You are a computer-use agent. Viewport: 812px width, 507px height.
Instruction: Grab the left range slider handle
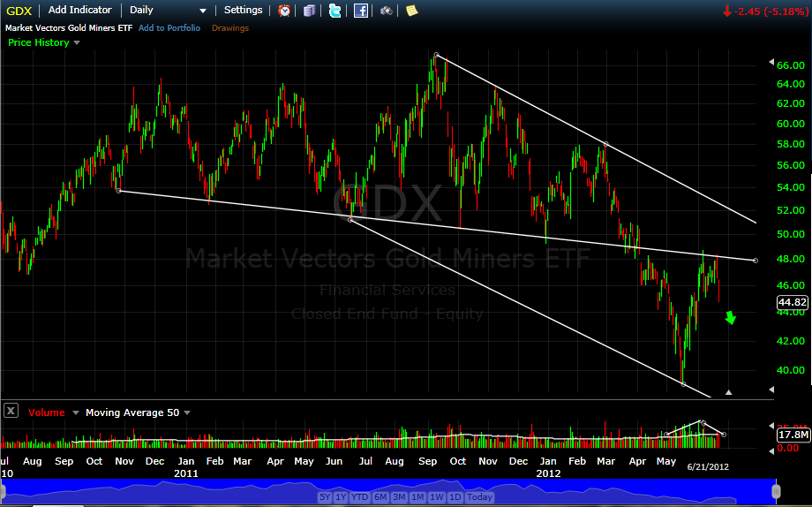tap(2, 490)
